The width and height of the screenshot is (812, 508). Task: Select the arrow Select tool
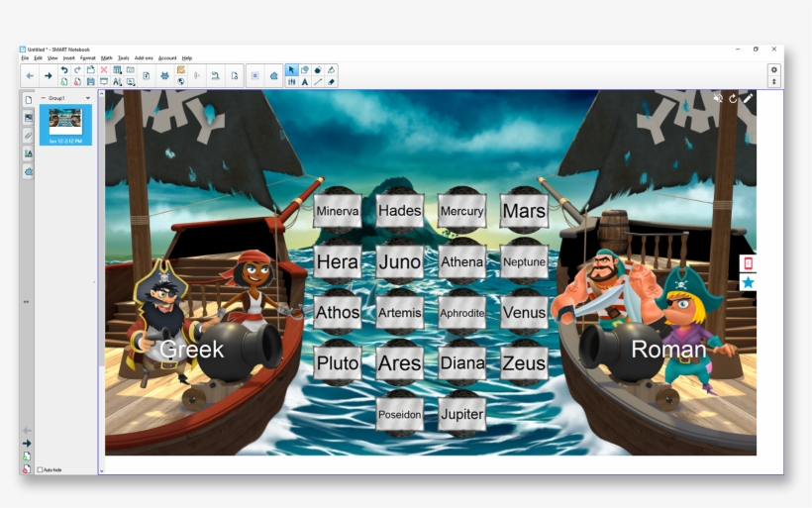point(291,70)
